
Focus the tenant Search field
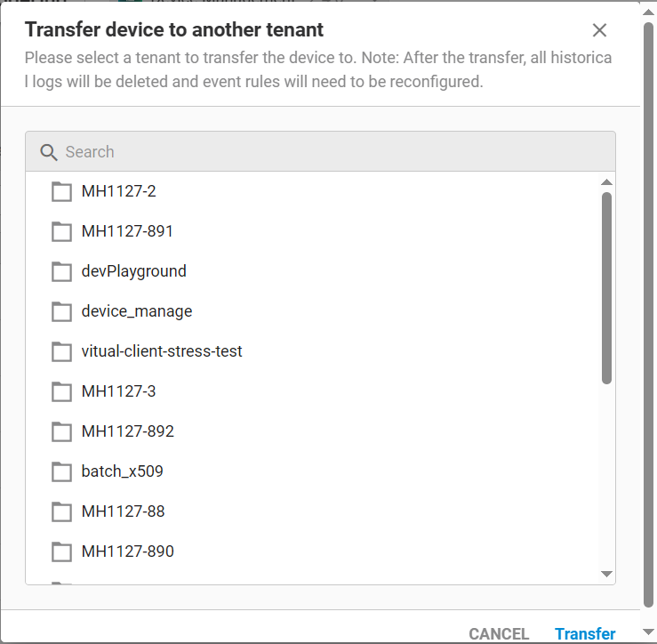[329, 152]
